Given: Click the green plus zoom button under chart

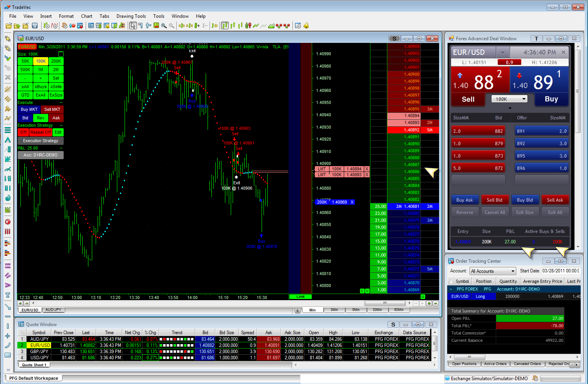Looking at the screenshot, I should [x=429, y=304].
